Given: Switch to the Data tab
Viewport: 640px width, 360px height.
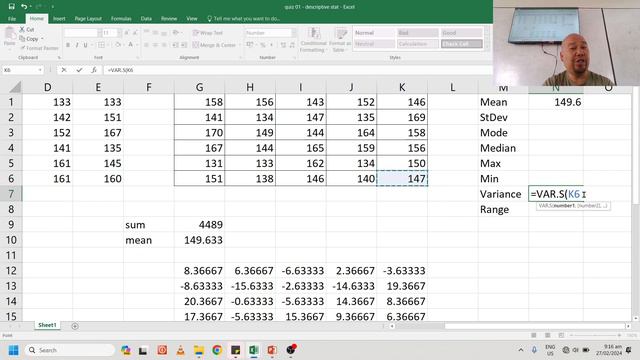Looking at the screenshot, I should pos(146,18).
